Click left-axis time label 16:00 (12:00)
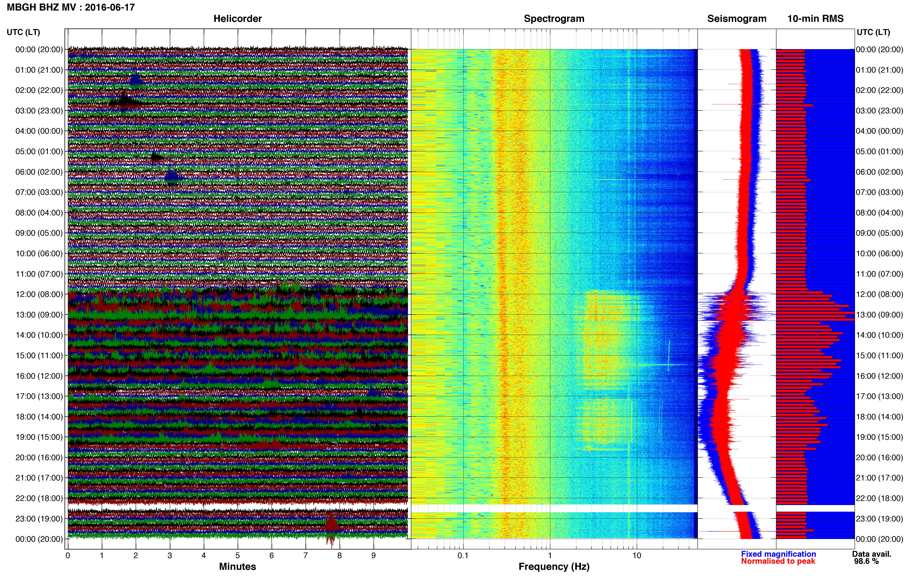Image resolution: width=924 pixels, height=578 pixels. pyautogui.click(x=39, y=376)
